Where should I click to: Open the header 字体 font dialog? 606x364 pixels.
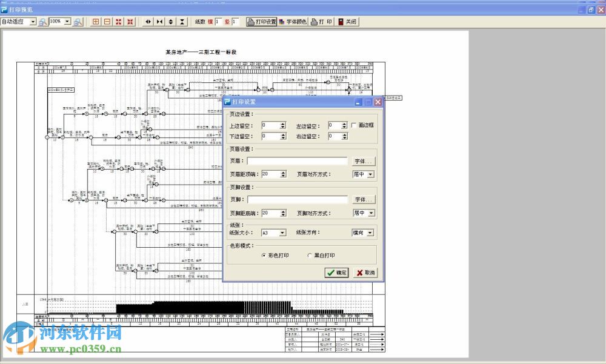362,160
